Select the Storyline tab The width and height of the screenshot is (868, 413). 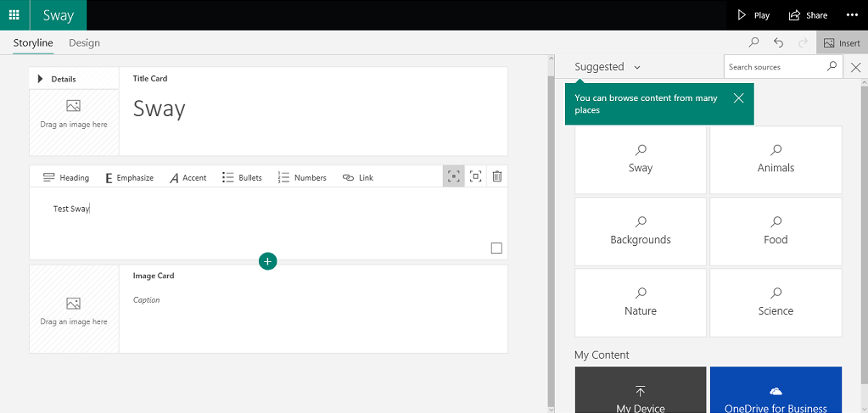click(x=33, y=43)
